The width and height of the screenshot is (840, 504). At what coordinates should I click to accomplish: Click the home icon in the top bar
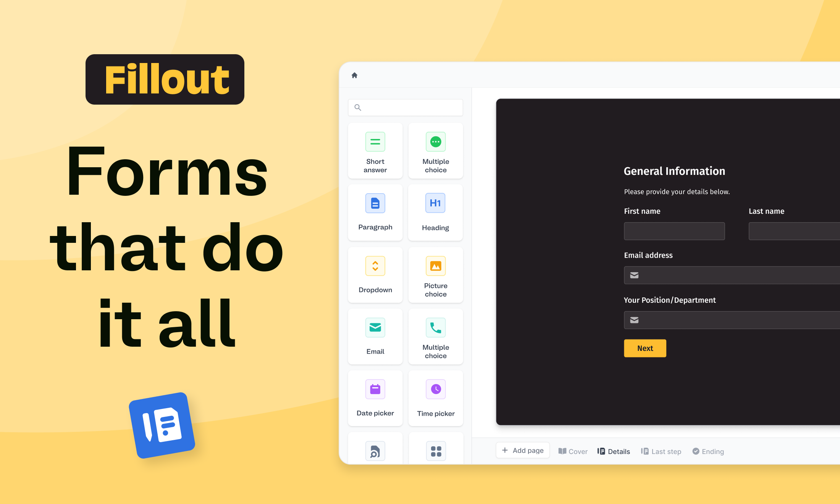[x=355, y=75]
